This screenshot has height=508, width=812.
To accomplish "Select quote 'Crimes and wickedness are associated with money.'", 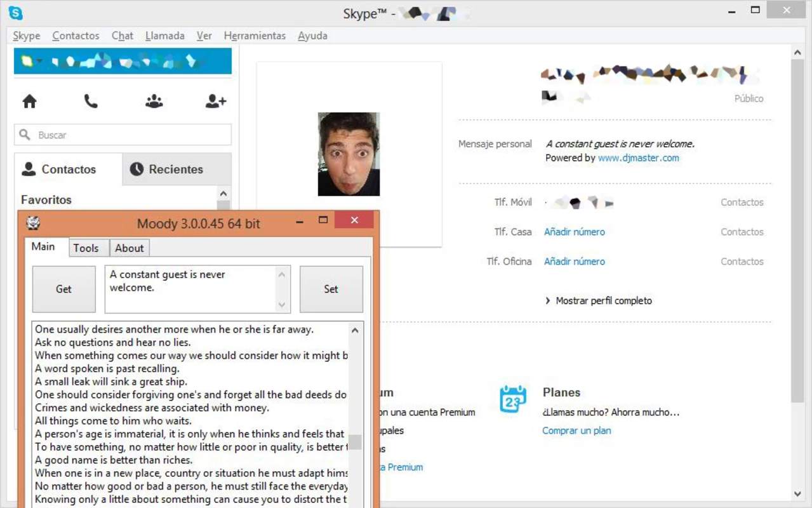I will 152,408.
